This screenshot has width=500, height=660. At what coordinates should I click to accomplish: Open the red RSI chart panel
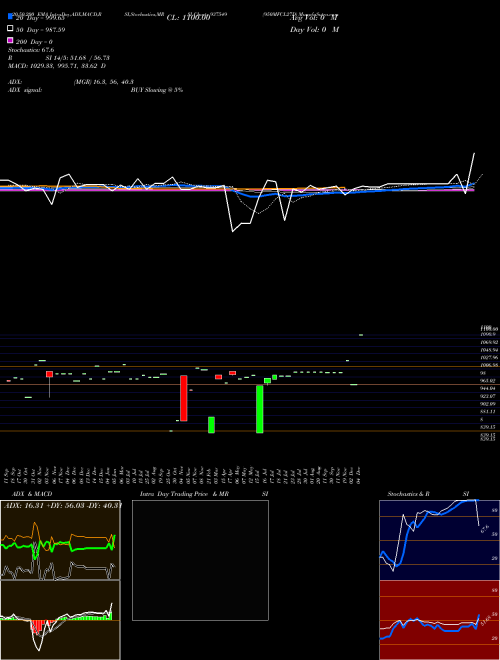[x=439, y=620]
